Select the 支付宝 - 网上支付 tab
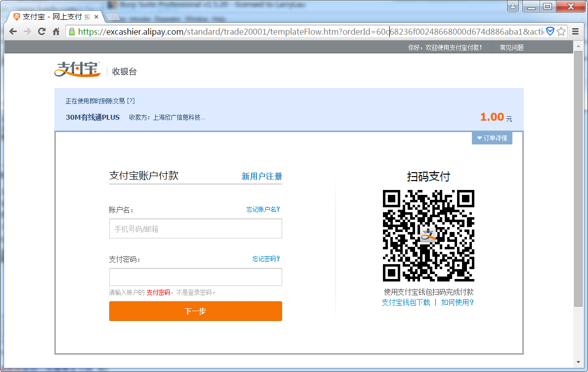Screen dimensions: 588x372 (x=56, y=17)
